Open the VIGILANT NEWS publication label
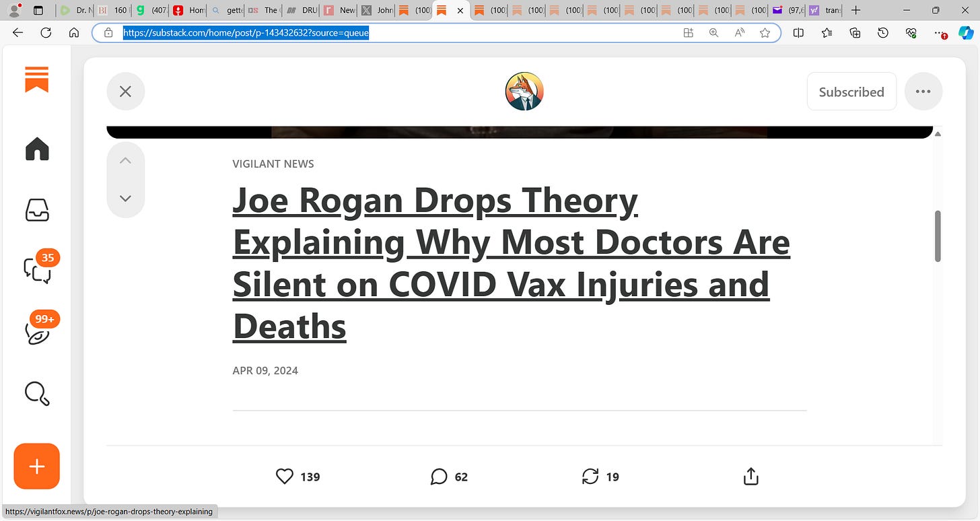 [x=273, y=164]
